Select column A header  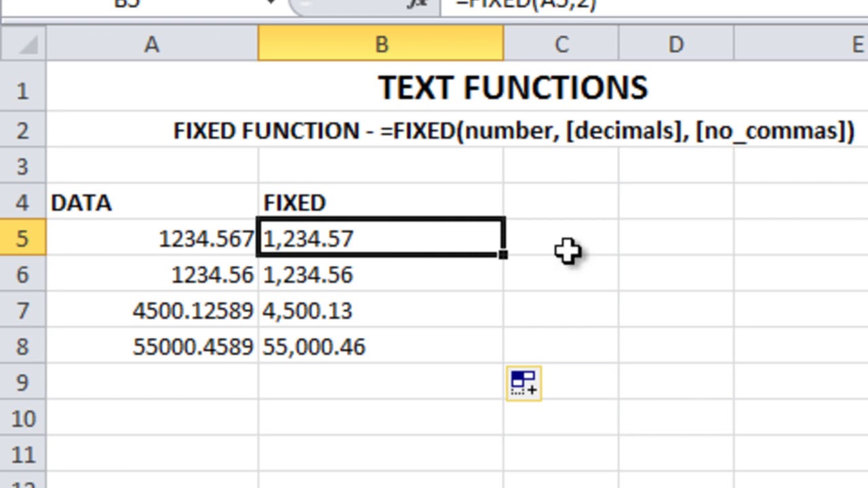tap(152, 45)
